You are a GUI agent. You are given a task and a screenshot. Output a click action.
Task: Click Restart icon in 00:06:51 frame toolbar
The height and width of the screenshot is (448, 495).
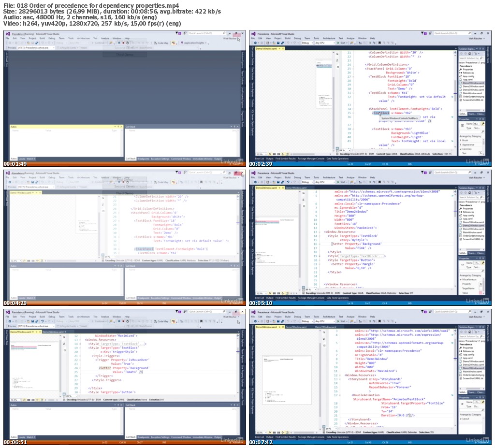point(128,321)
